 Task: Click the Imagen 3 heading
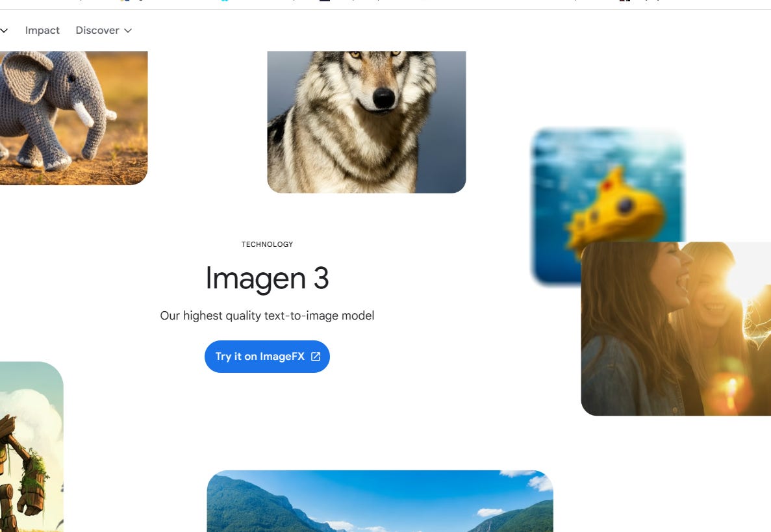(267, 278)
